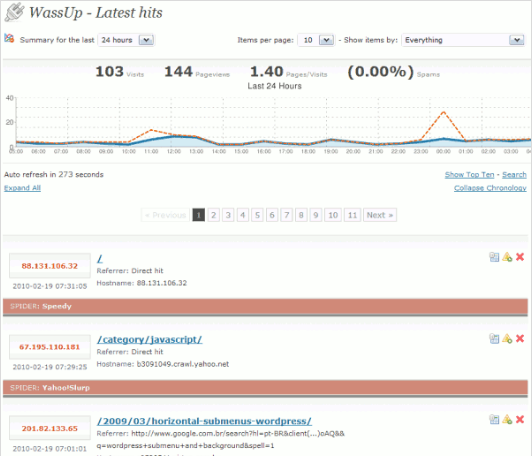Image resolution: width=532 pixels, height=456 pixels.
Task: Click the Expand All link
Action: coord(22,188)
